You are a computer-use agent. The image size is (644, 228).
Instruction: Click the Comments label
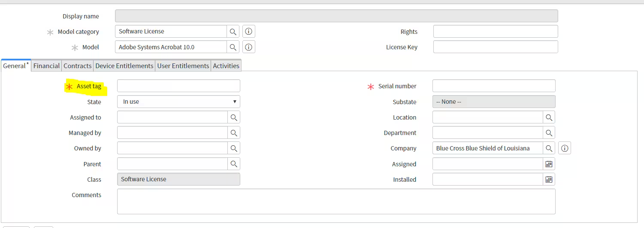(x=87, y=195)
